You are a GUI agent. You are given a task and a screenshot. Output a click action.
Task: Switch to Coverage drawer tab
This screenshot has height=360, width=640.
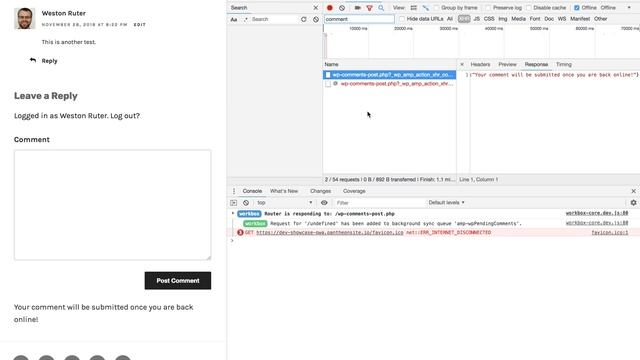tap(354, 191)
